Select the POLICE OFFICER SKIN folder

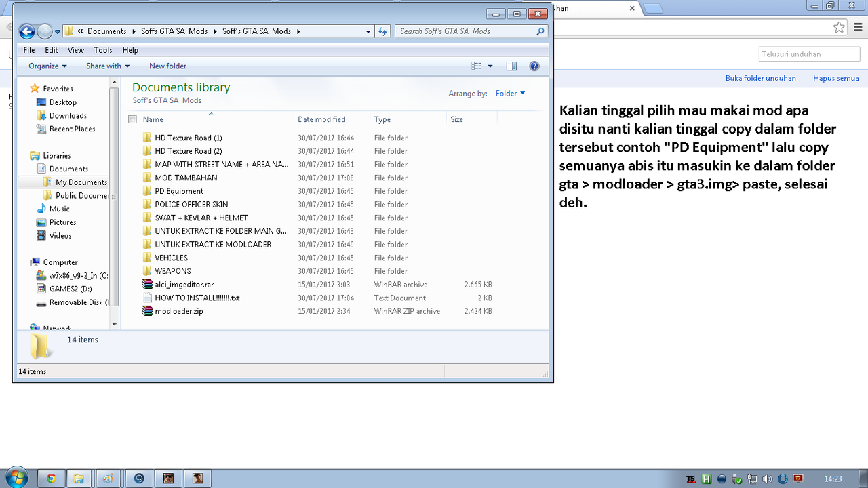[191, 205]
